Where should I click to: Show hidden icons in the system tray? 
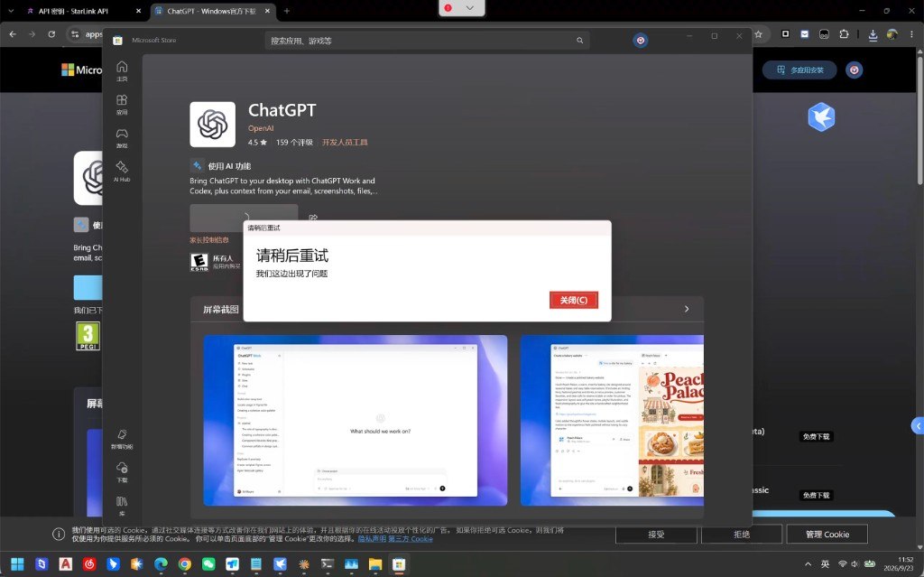tap(808, 564)
